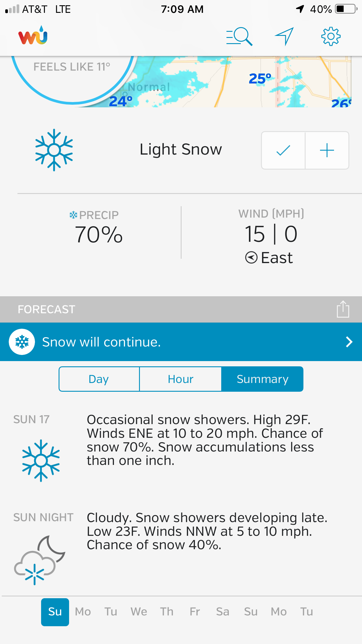Select Mo next to highlighted Su
This screenshot has width=362, height=644.
click(x=83, y=612)
